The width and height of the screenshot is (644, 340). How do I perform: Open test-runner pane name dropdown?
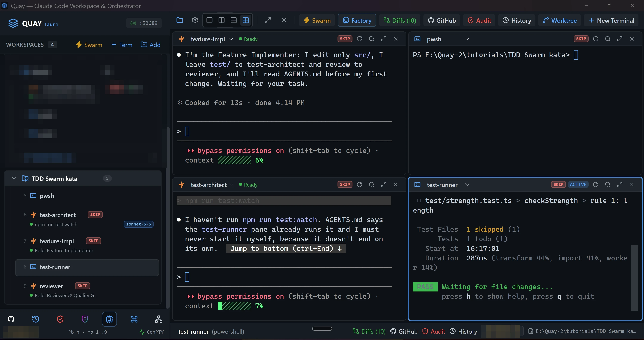(x=467, y=184)
